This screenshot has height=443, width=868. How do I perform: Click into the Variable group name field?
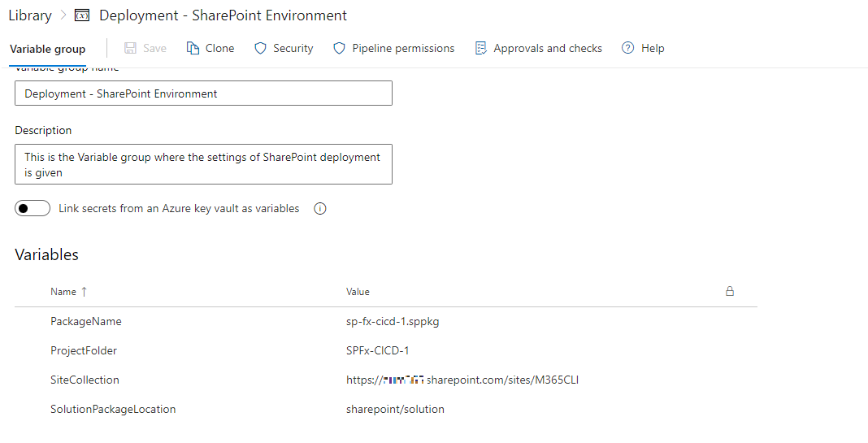203,93
